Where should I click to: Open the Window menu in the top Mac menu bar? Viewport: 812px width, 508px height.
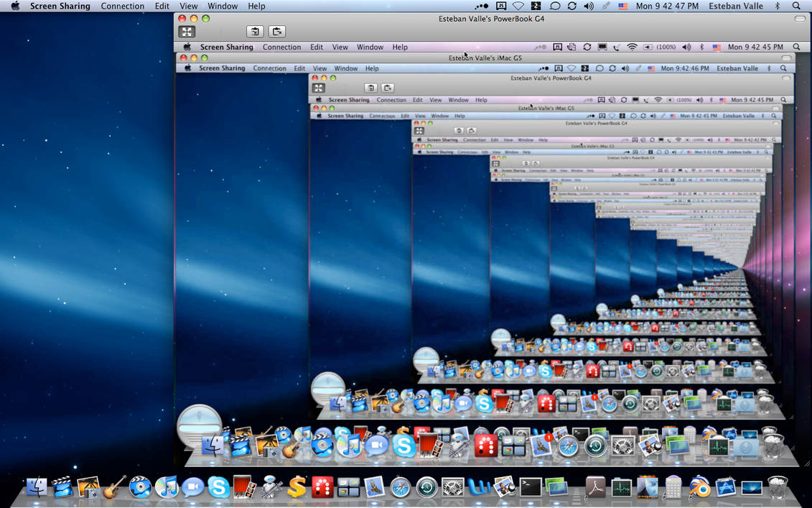pos(222,6)
